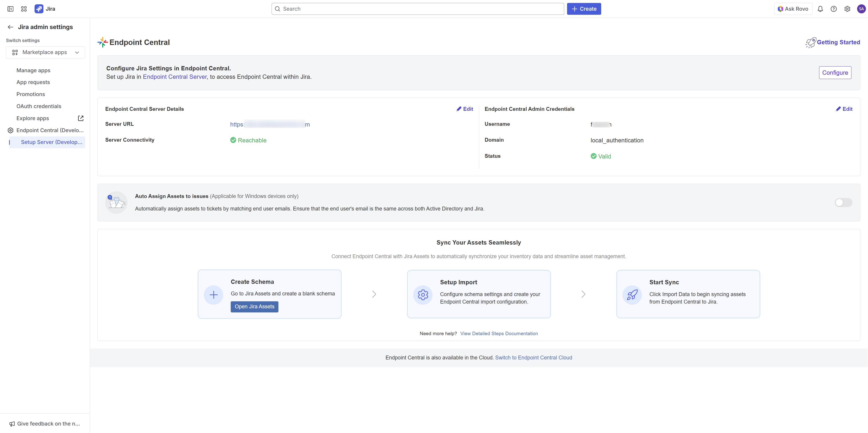Screen dimensions: 868x433
Task: Go back from Jira admin settings
Action: click(x=10, y=27)
